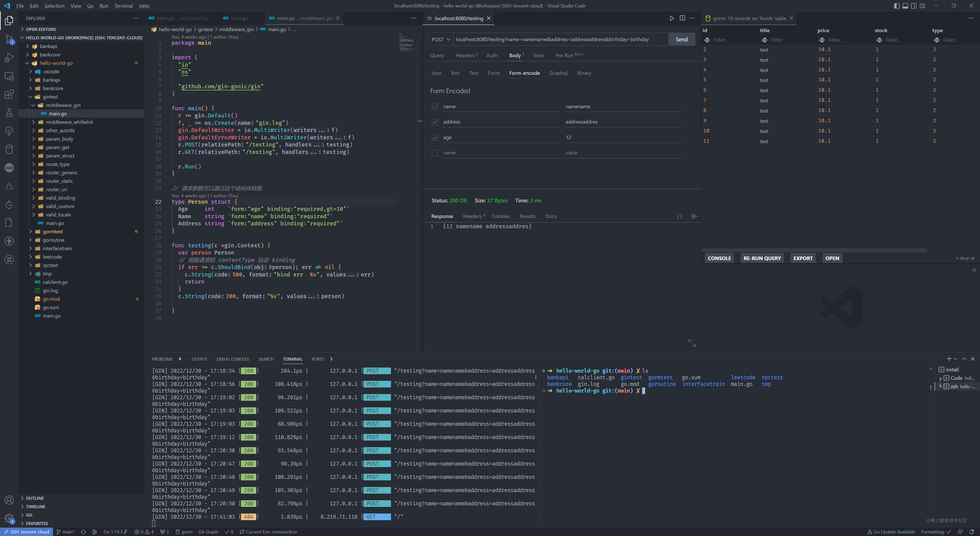980x536 pixels.
Task: Open the Terminal menu
Action: coord(123,6)
